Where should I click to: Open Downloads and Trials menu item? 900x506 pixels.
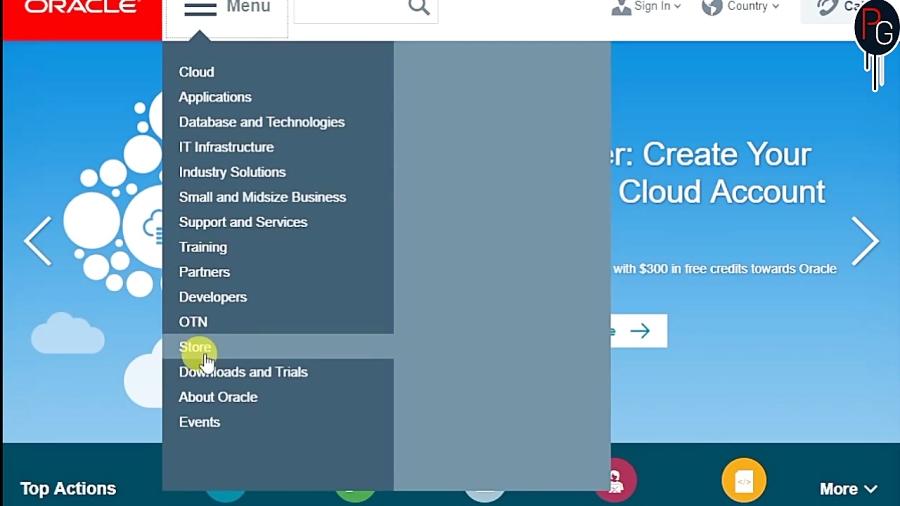tap(243, 372)
